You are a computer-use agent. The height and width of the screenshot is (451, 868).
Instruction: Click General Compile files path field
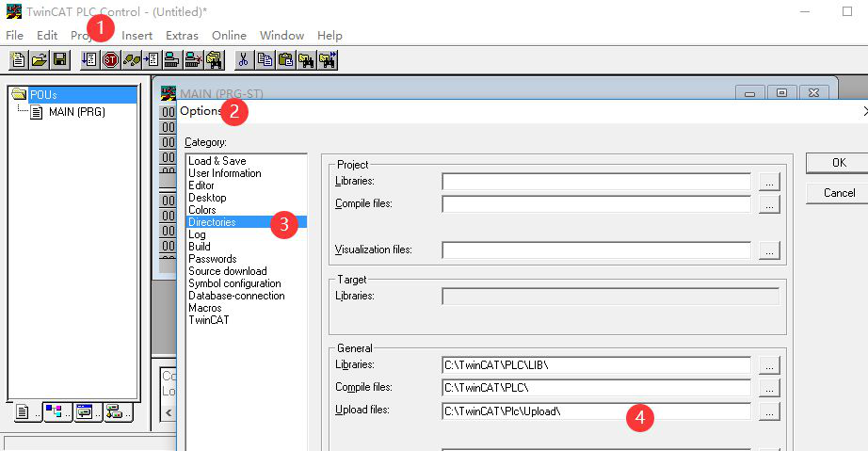[x=596, y=388]
